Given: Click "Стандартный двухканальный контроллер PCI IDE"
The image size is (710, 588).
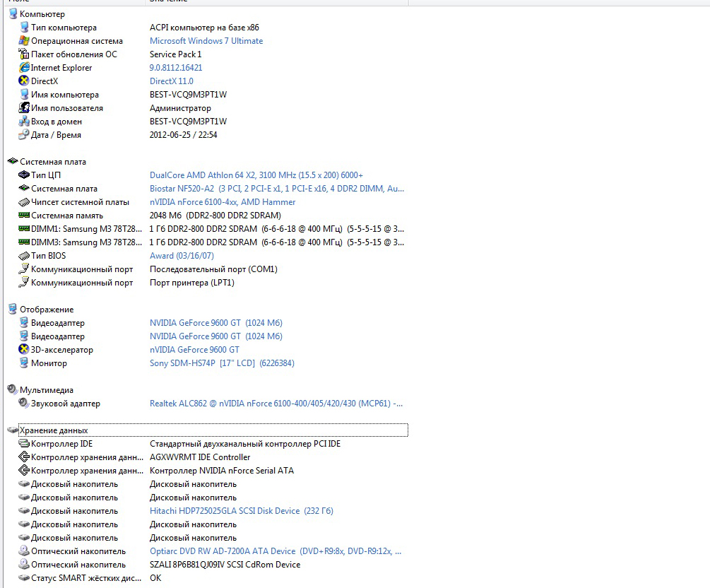Looking at the screenshot, I should pyautogui.click(x=245, y=444).
